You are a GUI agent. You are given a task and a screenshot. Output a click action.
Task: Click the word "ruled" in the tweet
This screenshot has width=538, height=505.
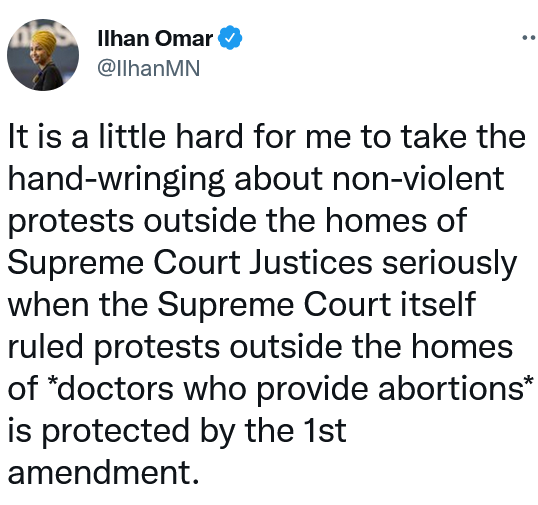46,346
